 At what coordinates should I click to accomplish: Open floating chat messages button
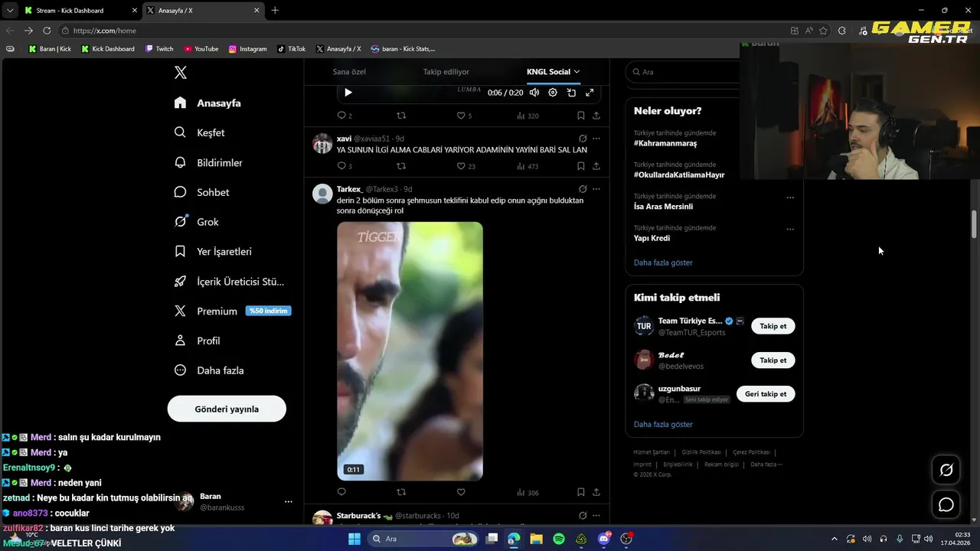click(x=946, y=505)
